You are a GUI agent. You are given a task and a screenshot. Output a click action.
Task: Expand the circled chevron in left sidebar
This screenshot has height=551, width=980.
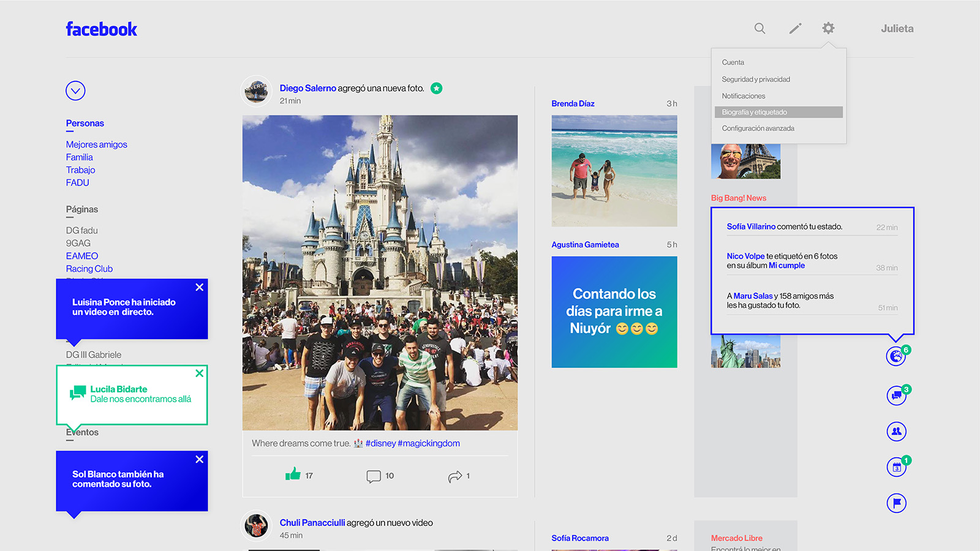(75, 91)
